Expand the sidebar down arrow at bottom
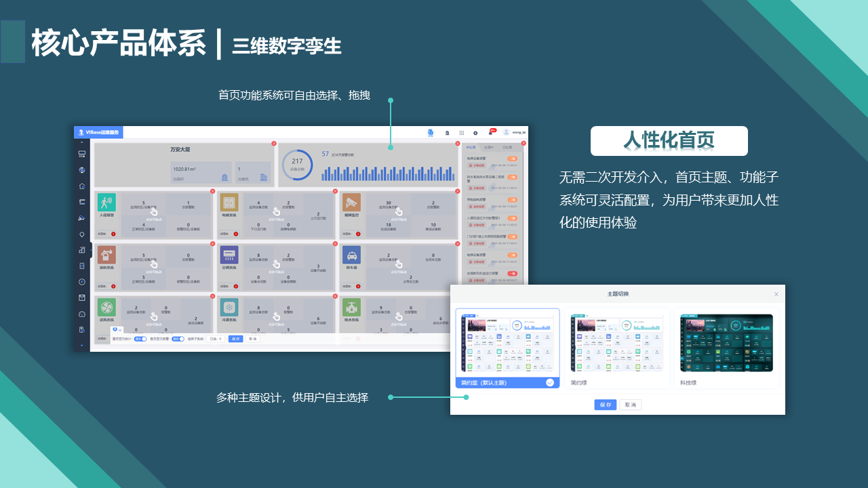Image resolution: width=868 pixels, height=488 pixels. click(x=81, y=346)
